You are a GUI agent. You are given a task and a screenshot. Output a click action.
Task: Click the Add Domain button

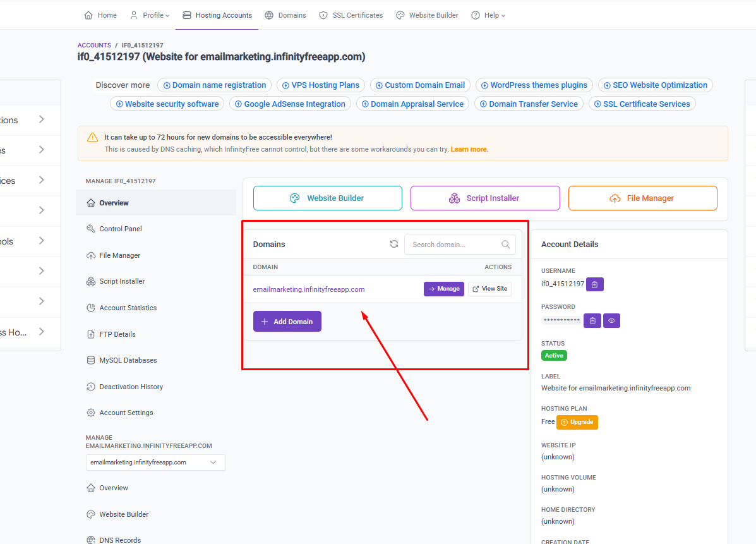click(287, 322)
